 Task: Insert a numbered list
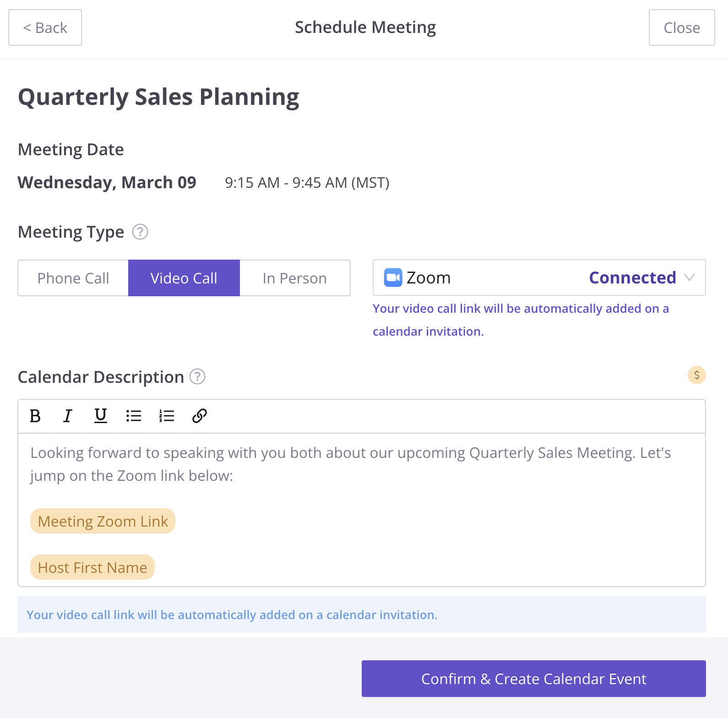[167, 416]
